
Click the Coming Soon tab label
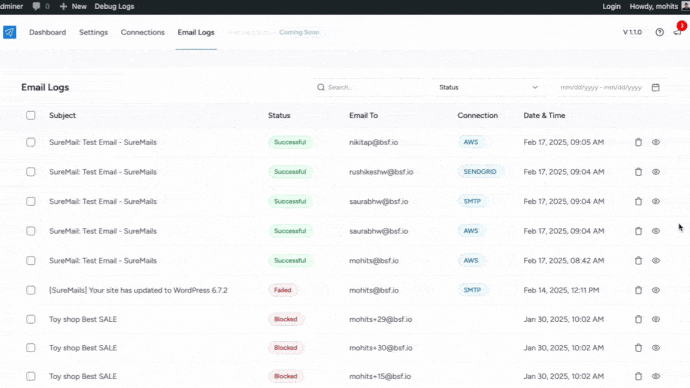[x=299, y=32]
